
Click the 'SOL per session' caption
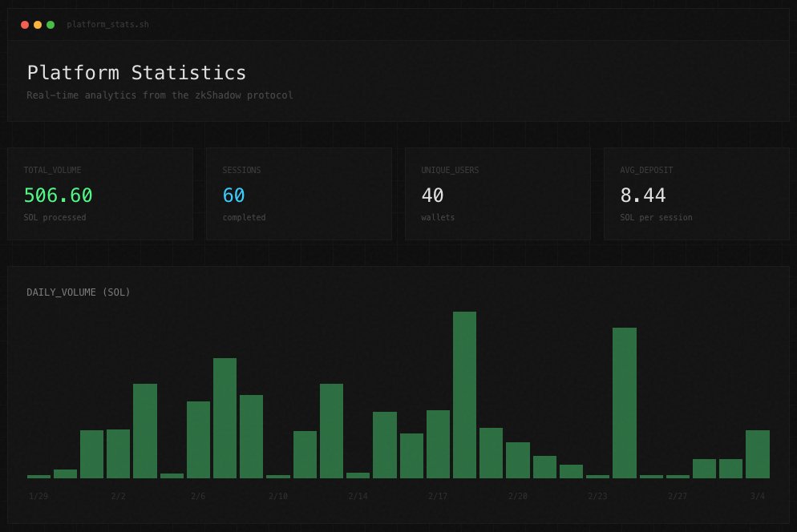[656, 217]
